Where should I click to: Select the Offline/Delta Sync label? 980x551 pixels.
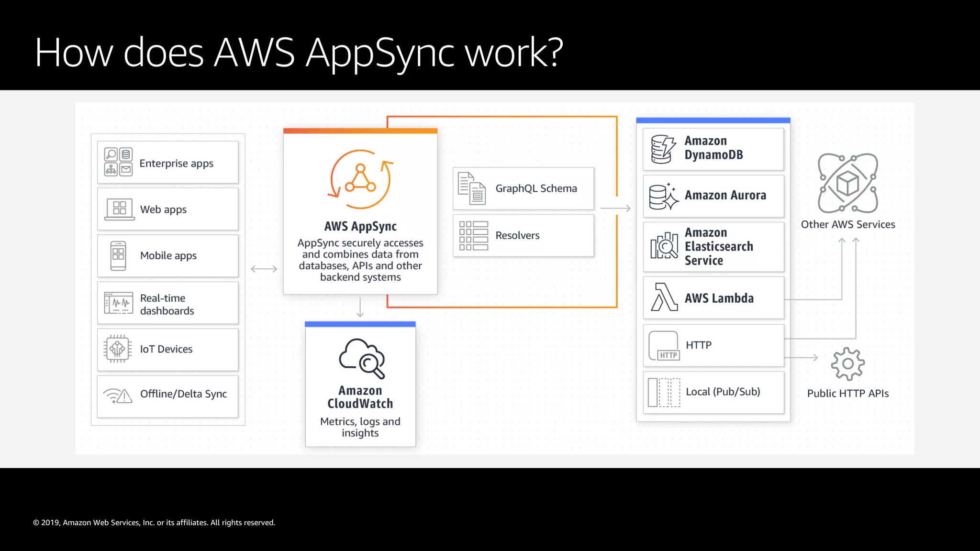tap(183, 394)
